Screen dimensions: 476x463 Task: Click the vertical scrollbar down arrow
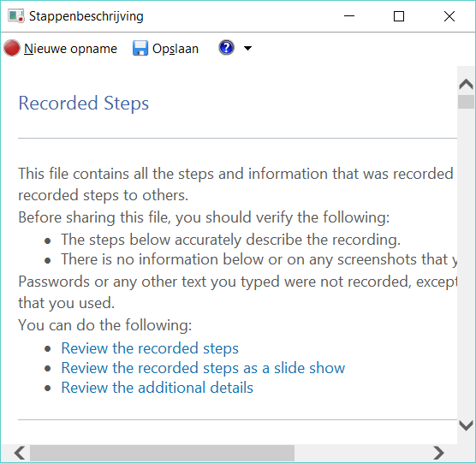[466, 425]
